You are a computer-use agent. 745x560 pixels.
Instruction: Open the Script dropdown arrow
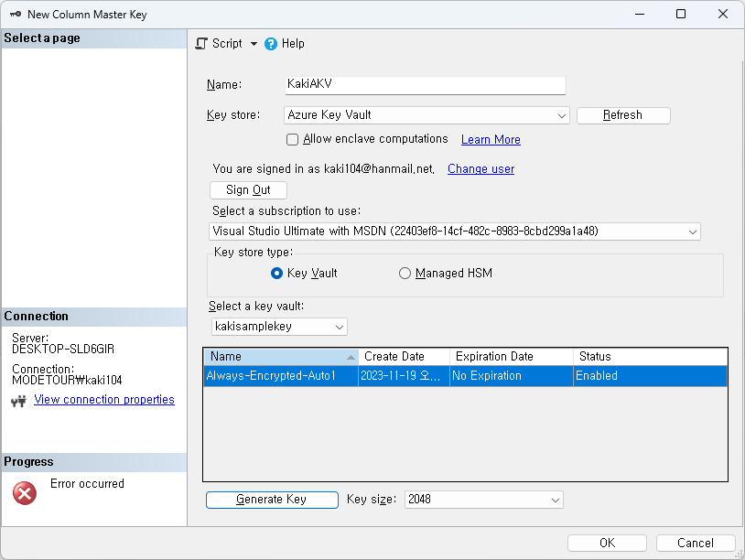(x=254, y=44)
